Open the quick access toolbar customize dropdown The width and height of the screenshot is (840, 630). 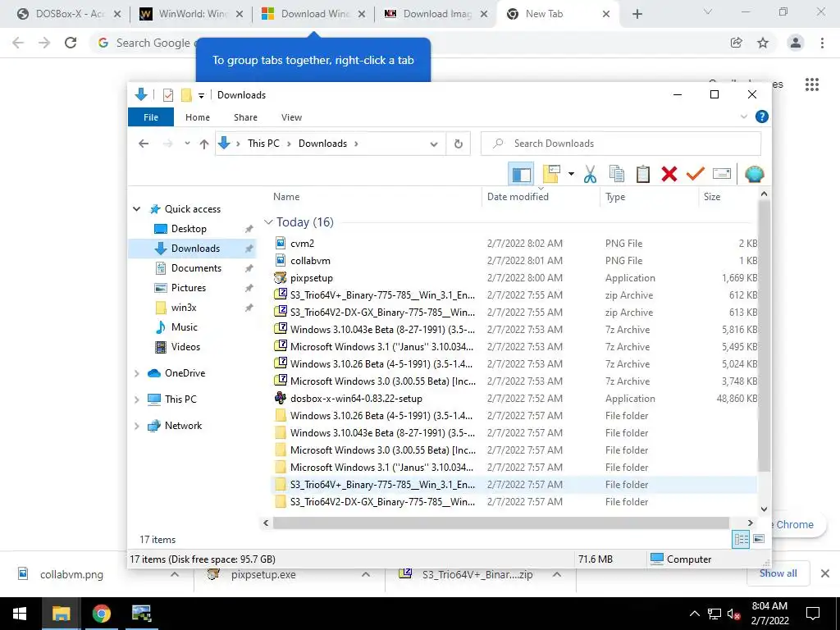(201, 95)
